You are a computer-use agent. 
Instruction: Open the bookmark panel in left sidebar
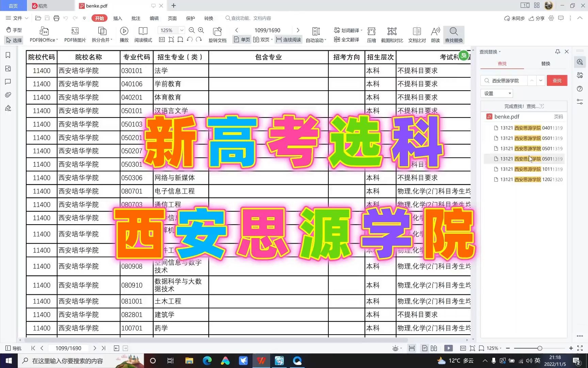(8, 55)
